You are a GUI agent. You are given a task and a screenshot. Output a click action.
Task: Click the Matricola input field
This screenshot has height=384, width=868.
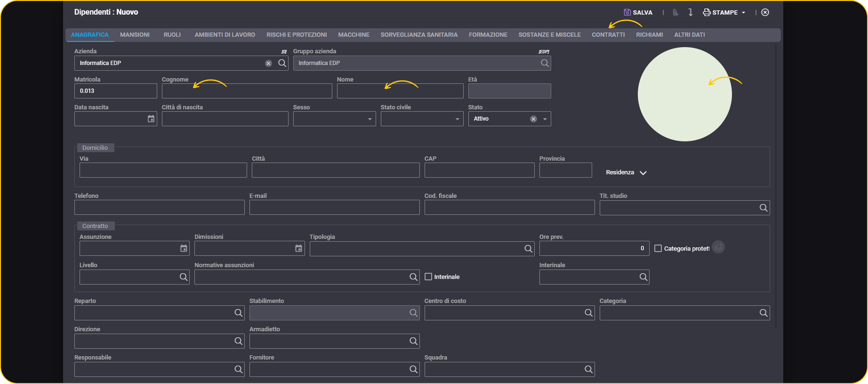(x=116, y=91)
